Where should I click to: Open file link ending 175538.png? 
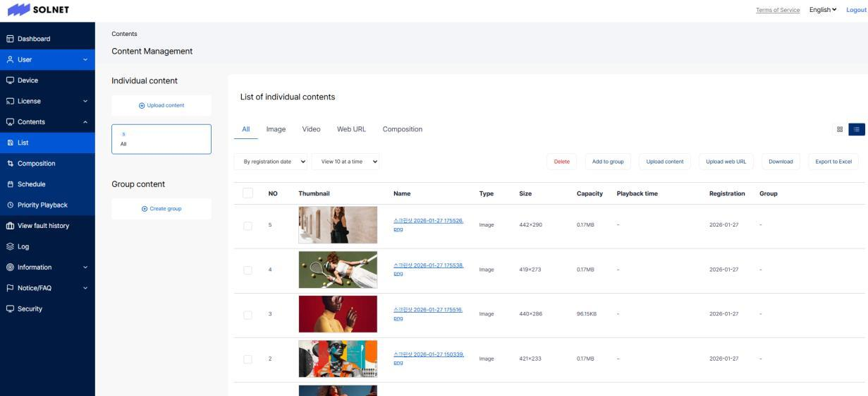click(428, 269)
